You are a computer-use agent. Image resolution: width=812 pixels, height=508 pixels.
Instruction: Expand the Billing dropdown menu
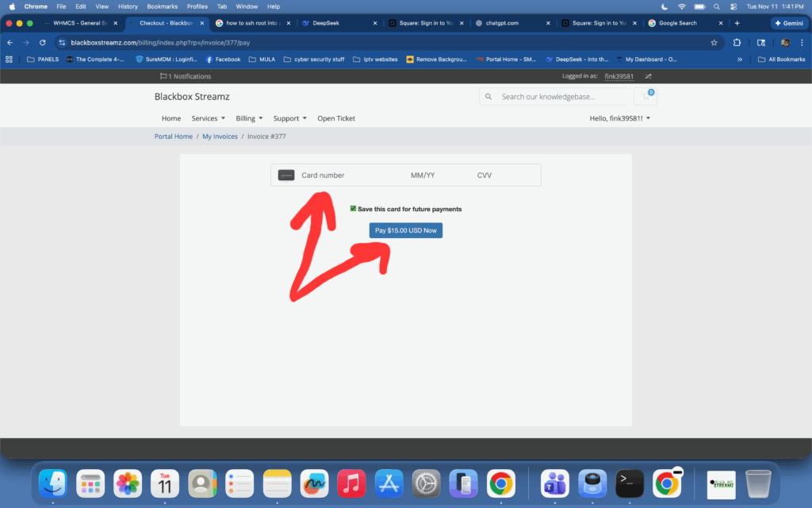click(249, 118)
